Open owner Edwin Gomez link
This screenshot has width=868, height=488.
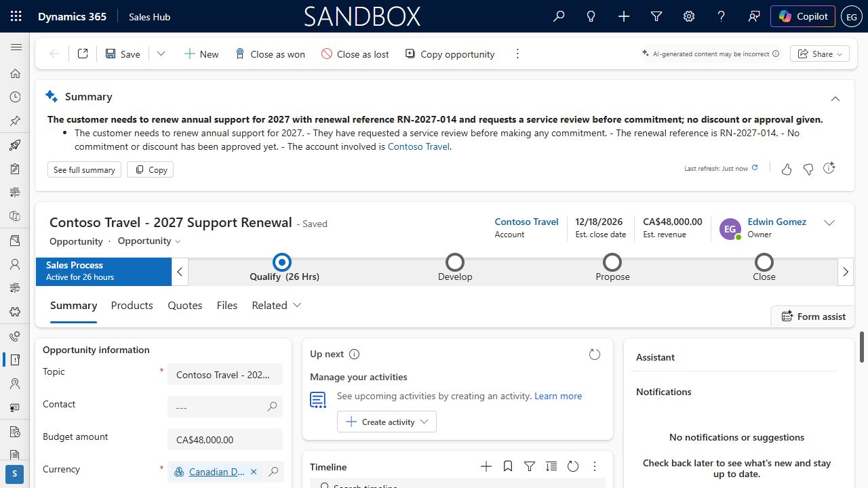point(776,222)
